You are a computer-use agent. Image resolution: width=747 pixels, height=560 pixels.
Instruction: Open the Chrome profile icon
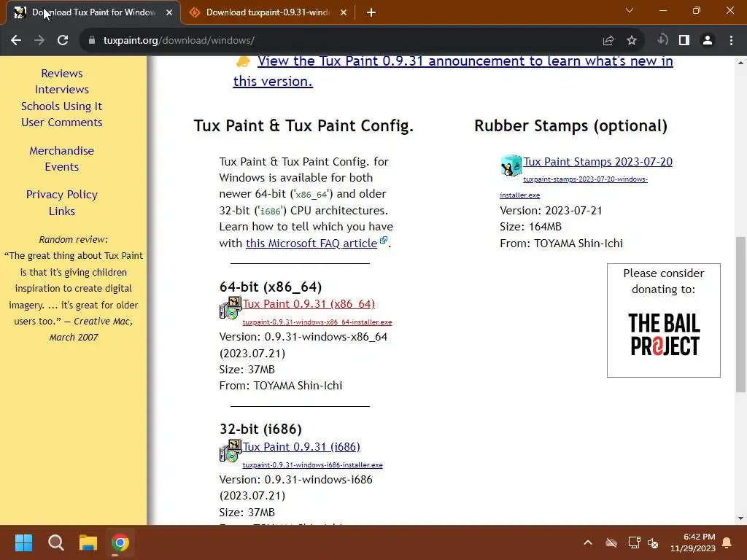(x=708, y=41)
